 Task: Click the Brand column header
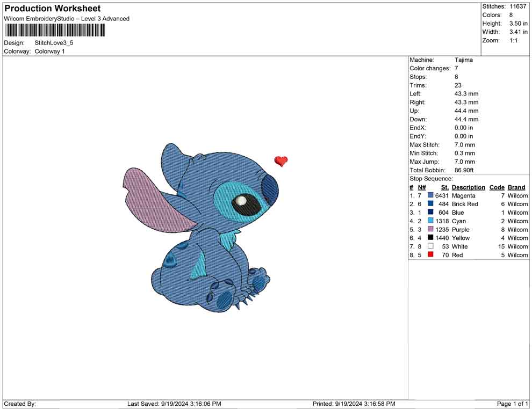(x=516, y=187)
